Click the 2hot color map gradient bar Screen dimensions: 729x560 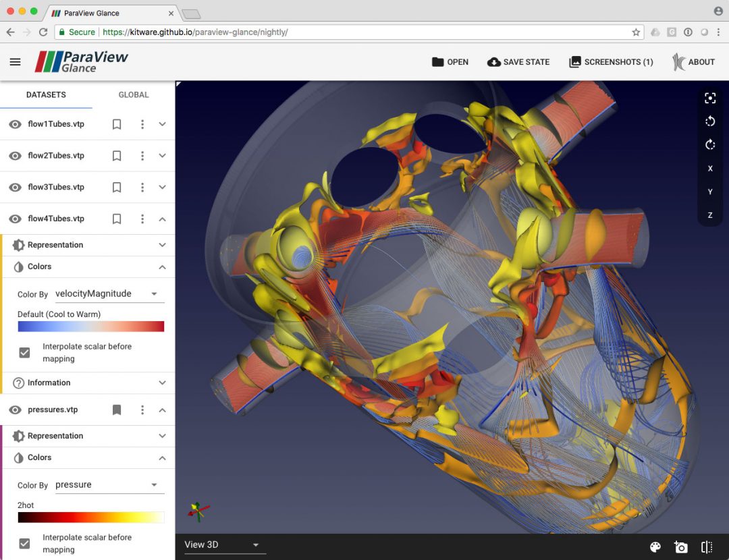click(x=91, y=517)
